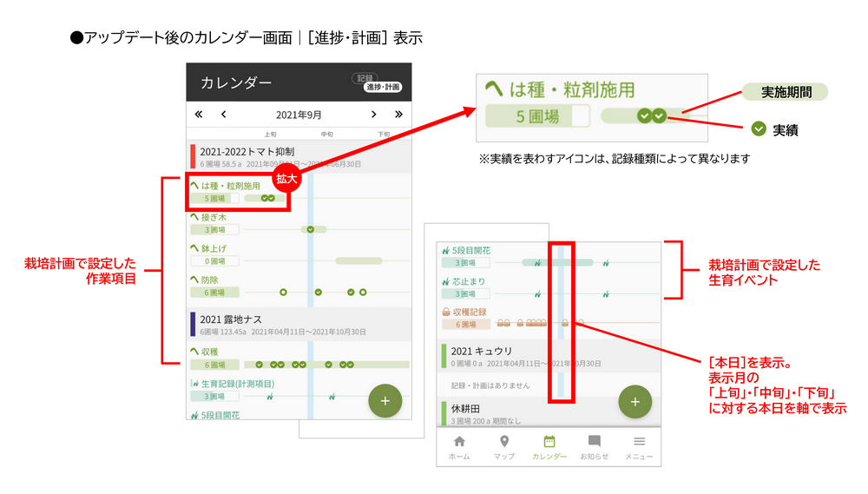Click the 5圃場 bar in the left calendar
Viewport: 868px width, 494px height.
coord(214,198)
